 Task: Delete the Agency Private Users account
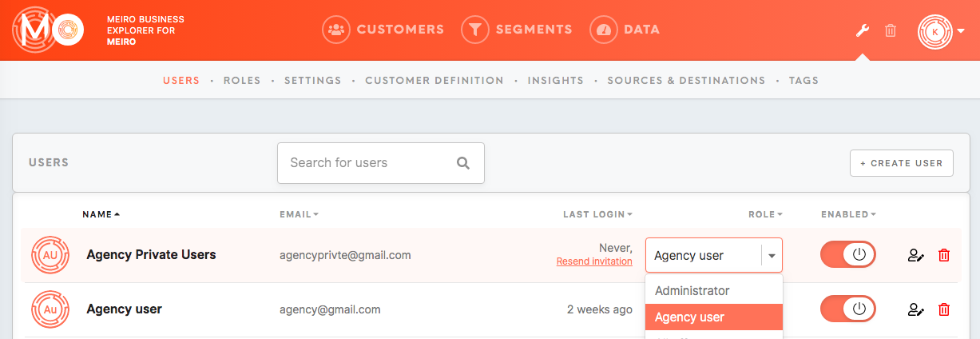tap(944, 256)
